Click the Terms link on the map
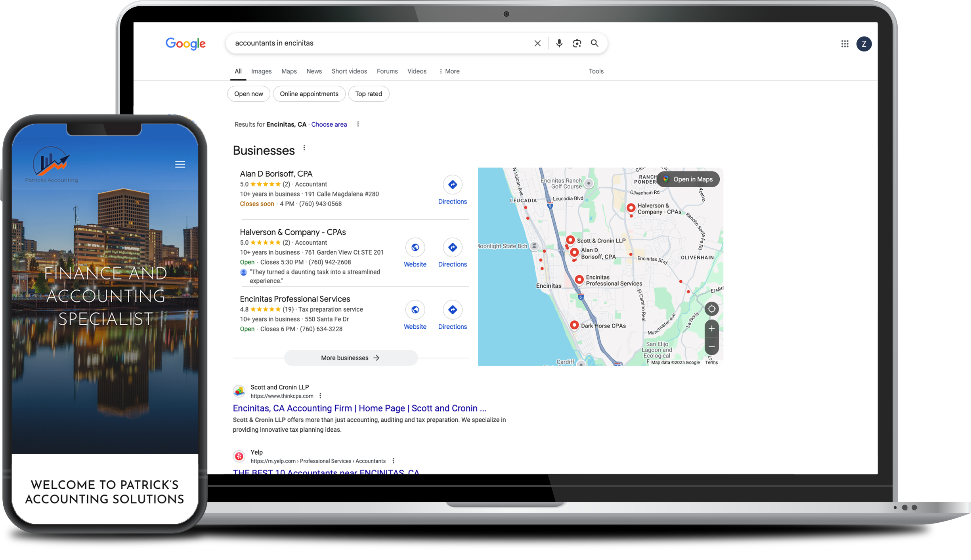The width and height of the screenshot is (971, 560). [x=711, y=363]
